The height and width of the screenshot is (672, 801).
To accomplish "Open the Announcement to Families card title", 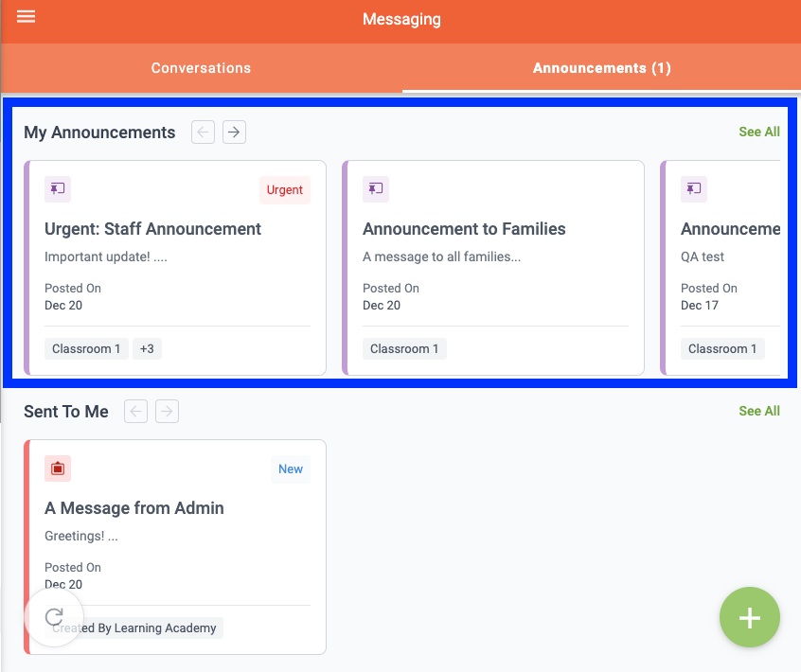I will coord(464,229).
